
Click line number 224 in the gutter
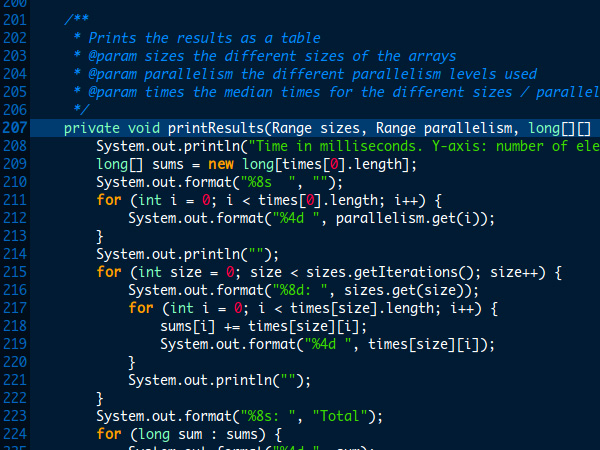coord(15,434)
